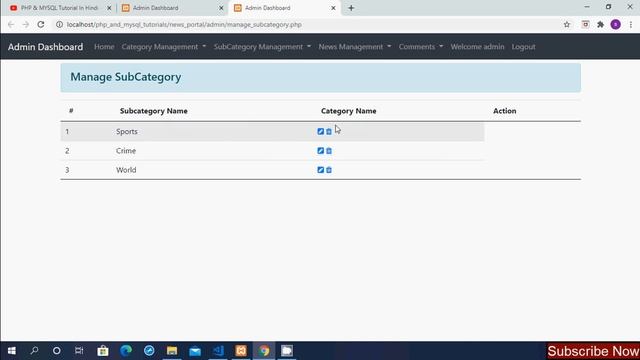Image resolution: width=640 pixels, height=360 pixels.
Task: View site information icon in address bar
Action: tap(60, 24)
